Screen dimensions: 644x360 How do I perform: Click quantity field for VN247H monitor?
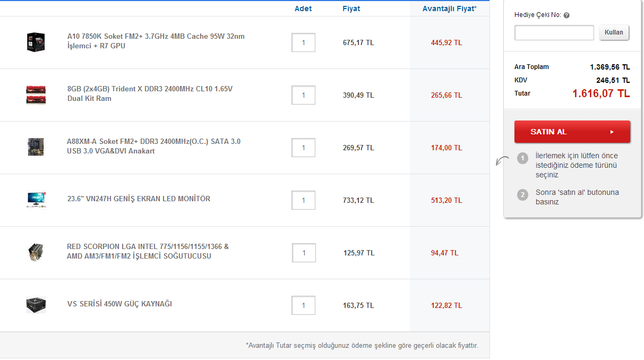click(303, 200)
